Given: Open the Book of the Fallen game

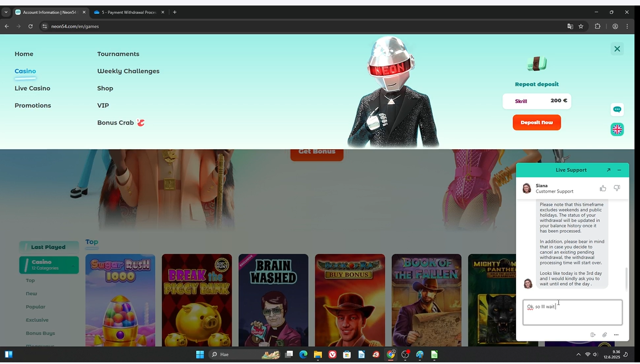Looking at the screenshot, I should pos(427,300).
